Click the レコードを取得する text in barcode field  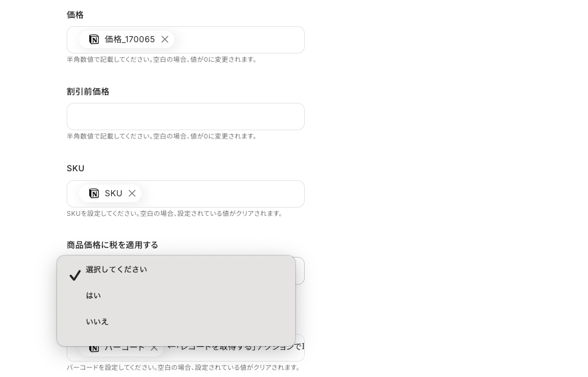pos(216,348)
